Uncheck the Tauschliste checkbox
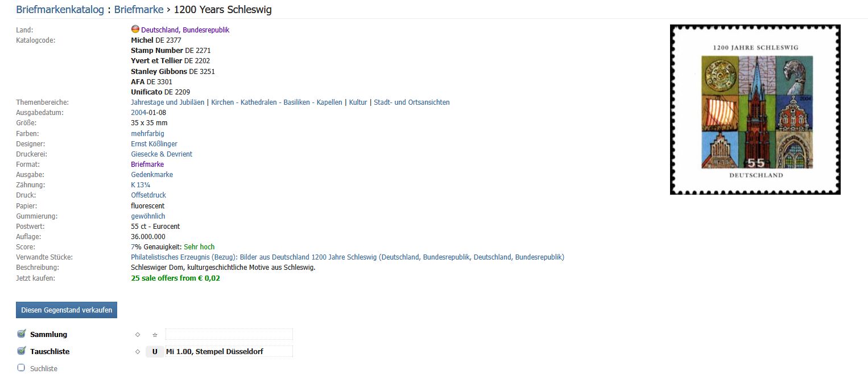Image resolution: width=868 pixels, height=378 pixels. [x=22, y=351]
